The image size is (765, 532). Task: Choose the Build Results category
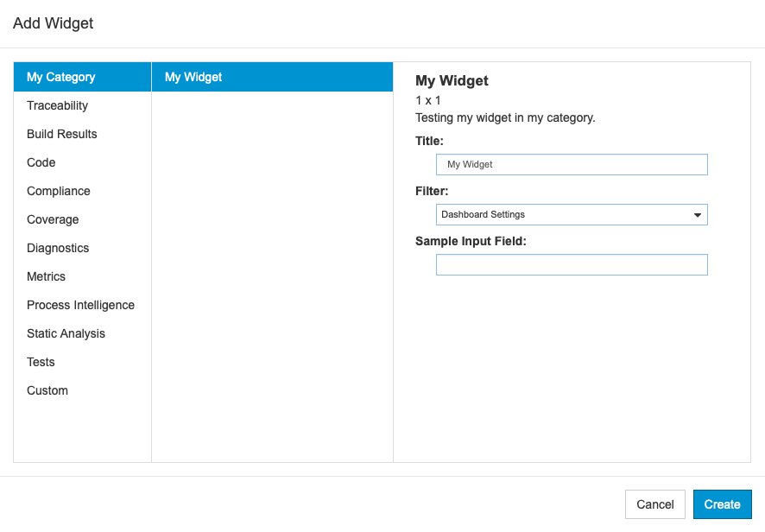(82, 134)
